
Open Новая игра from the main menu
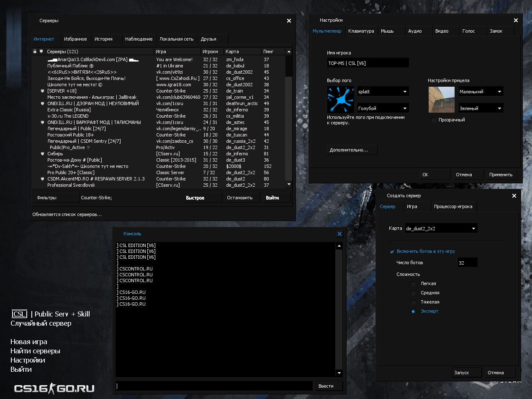(x=29, y=342)
